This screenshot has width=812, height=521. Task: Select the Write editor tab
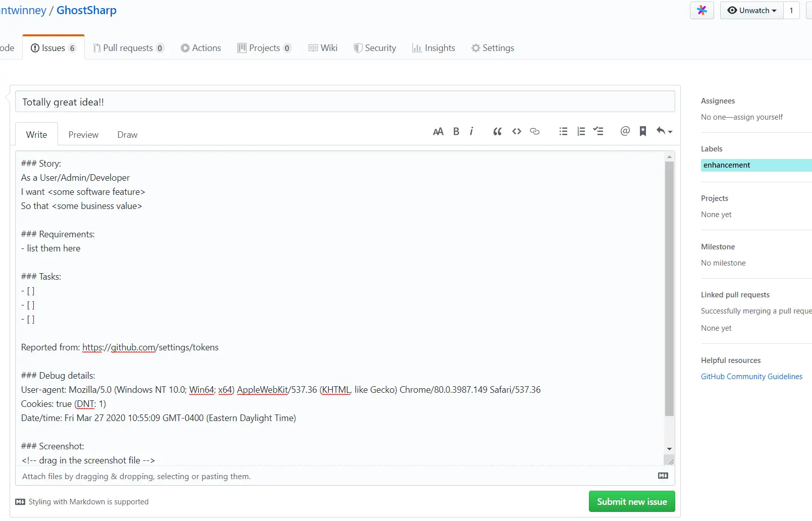pyautogui.click(x=36, y=134)
